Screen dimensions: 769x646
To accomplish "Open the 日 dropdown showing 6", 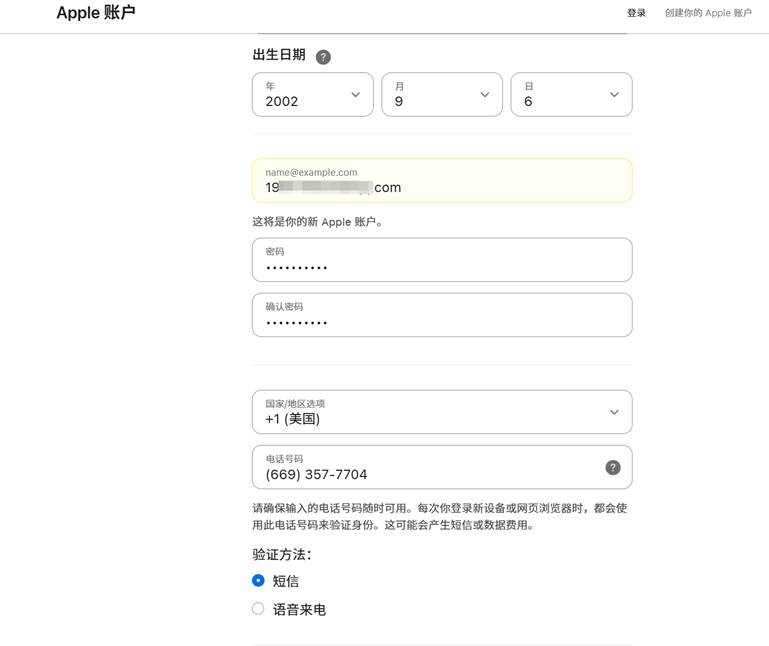I will pos(571,95).
